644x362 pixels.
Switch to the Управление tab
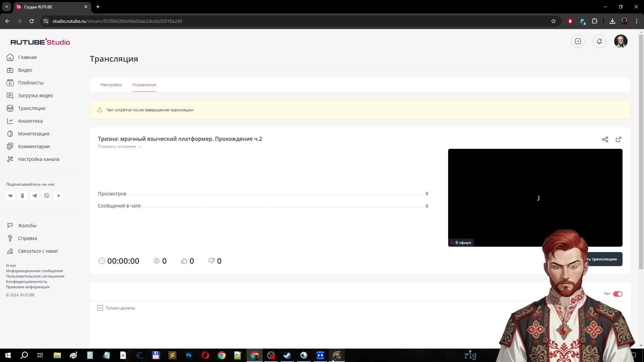point(144,85)
